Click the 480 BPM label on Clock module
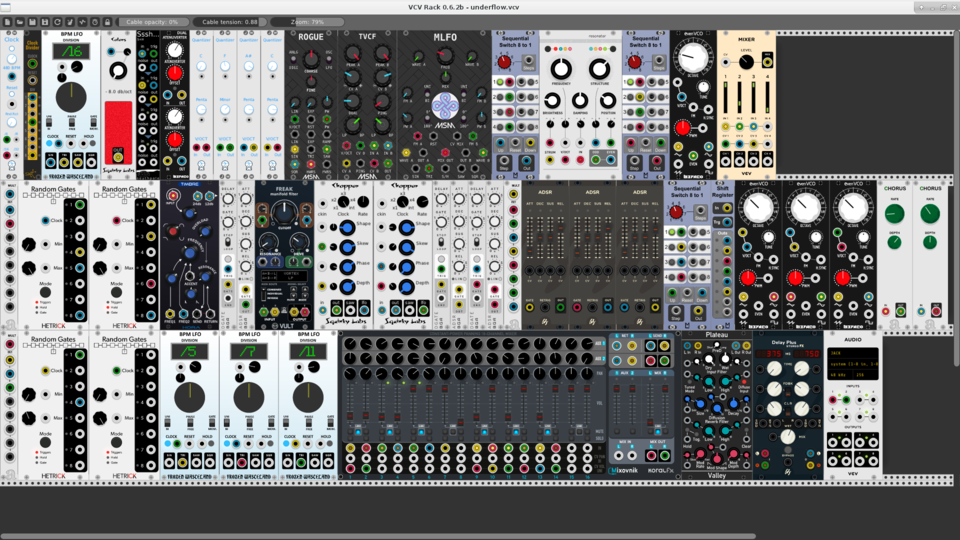Image resolution: width=960 pixels, height=540 pixels. click(x=12, y=67)
